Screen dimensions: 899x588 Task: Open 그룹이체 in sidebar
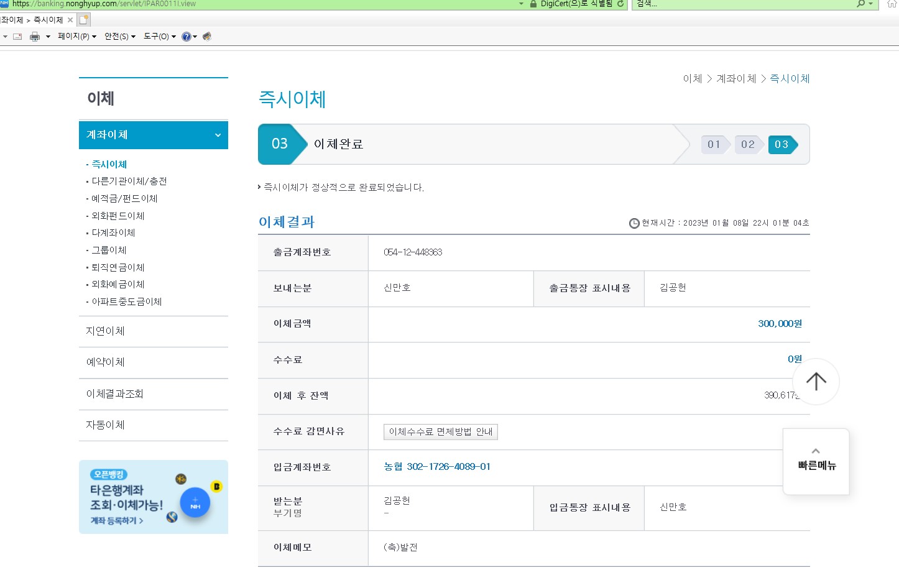coord(109,250)
